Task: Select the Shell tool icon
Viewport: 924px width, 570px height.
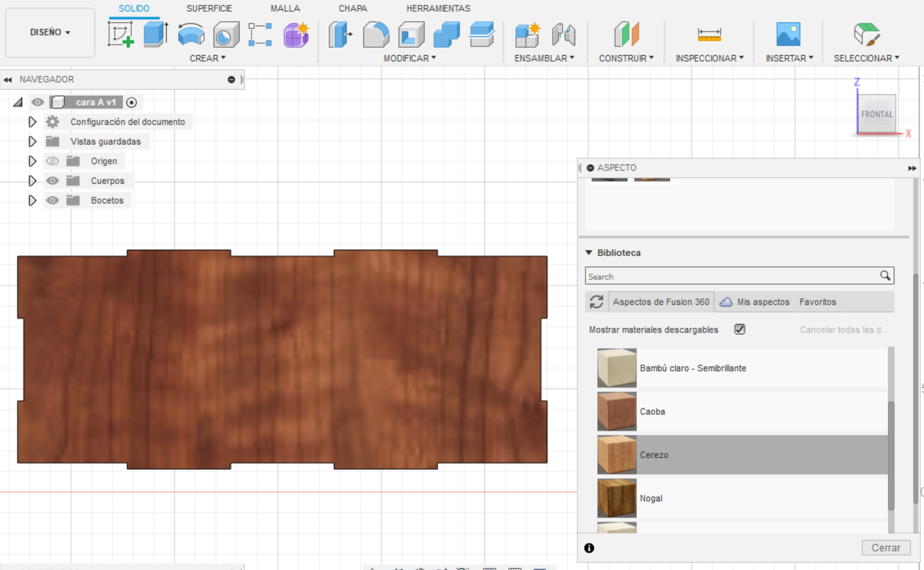Action: pos(411,34)
